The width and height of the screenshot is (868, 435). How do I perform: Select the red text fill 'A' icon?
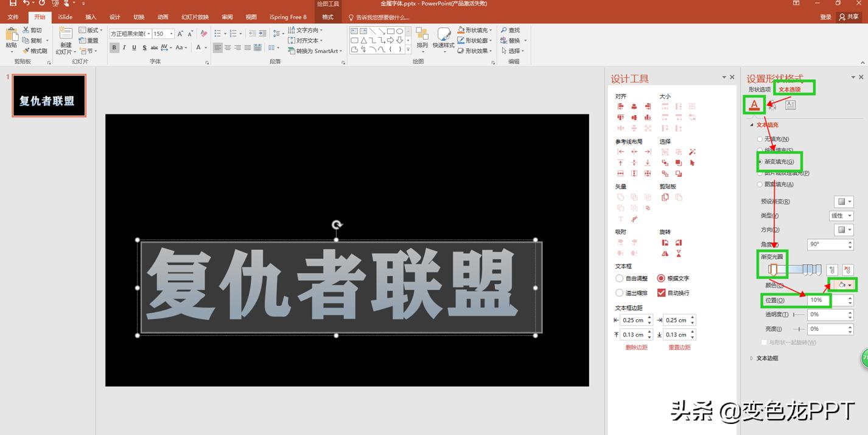[754, 104]
